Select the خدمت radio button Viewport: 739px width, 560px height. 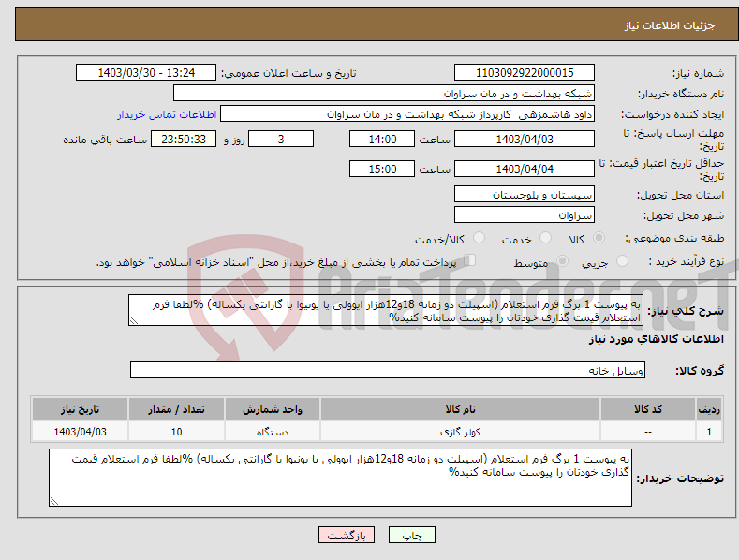coord(545,238)
